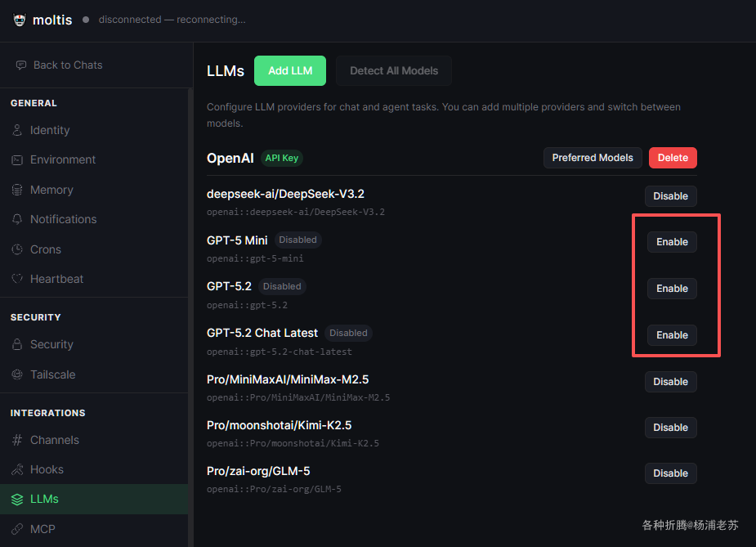Viewport: 756px width, 547px height.
Task: Enable the GPT-5 Mini model
Action: tap(672, 242)
